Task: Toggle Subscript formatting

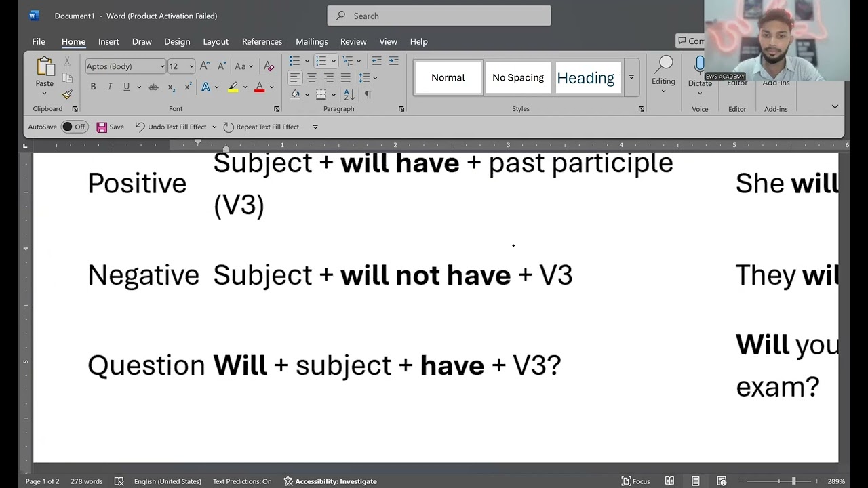Action: click(171, 87)
